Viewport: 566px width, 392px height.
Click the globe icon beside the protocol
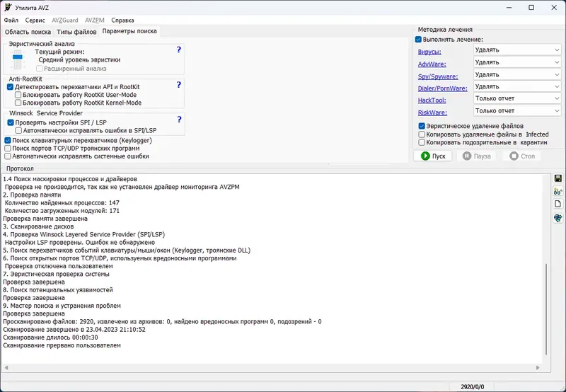tap(558, 218)
